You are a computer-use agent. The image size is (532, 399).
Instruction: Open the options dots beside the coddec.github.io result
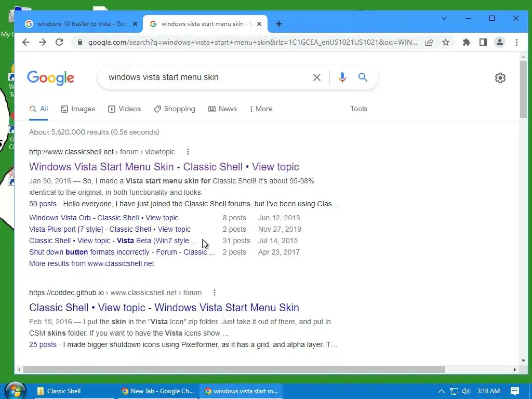[x=215, y=292]
